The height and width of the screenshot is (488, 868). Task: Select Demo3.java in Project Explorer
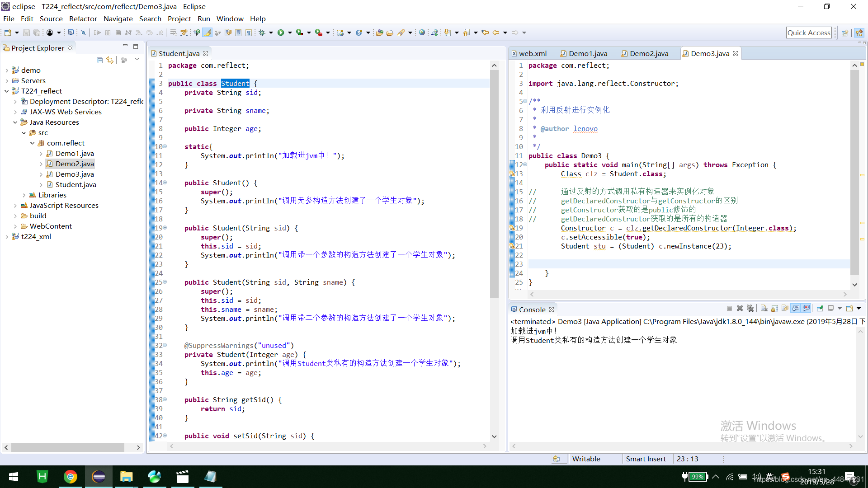(x=75, y=174)
